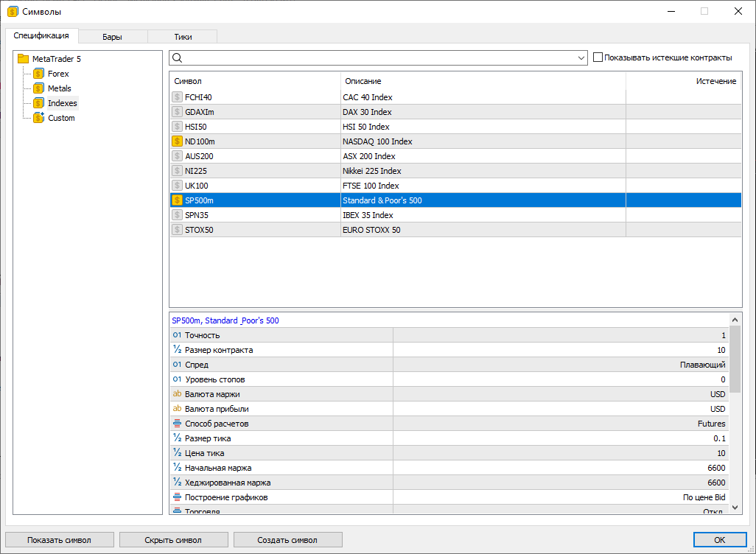Click the Скрыть символ button
This screenshot has height=554, width=756.
coord(174,540)
